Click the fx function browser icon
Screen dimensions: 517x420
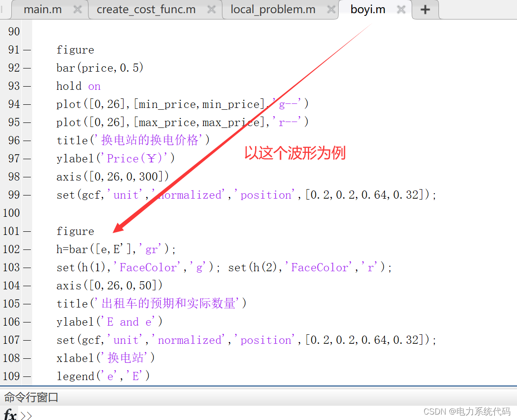(x=10, y=415)
